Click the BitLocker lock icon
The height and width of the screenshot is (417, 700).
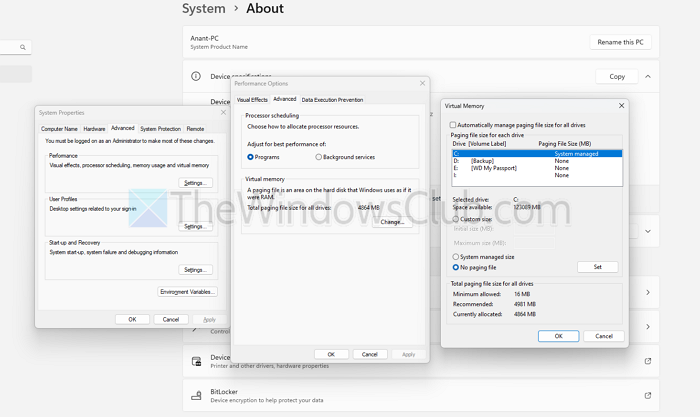[196, 396]
